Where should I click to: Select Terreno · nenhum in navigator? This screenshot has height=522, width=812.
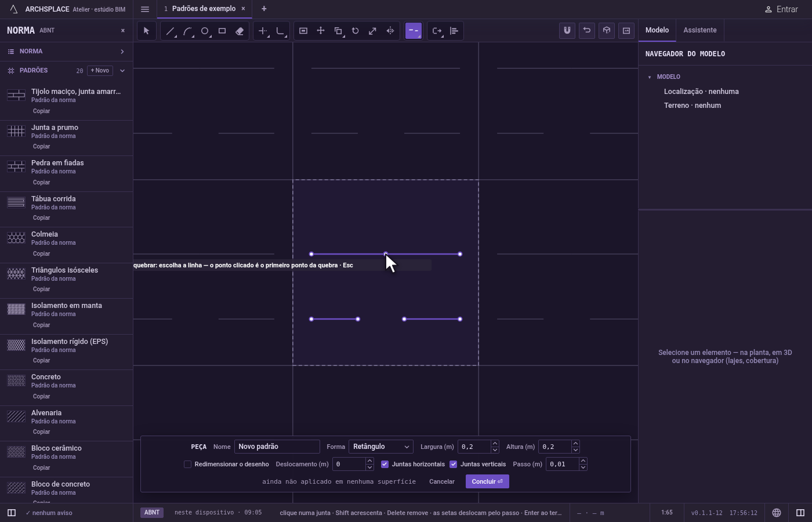(693, 106)
